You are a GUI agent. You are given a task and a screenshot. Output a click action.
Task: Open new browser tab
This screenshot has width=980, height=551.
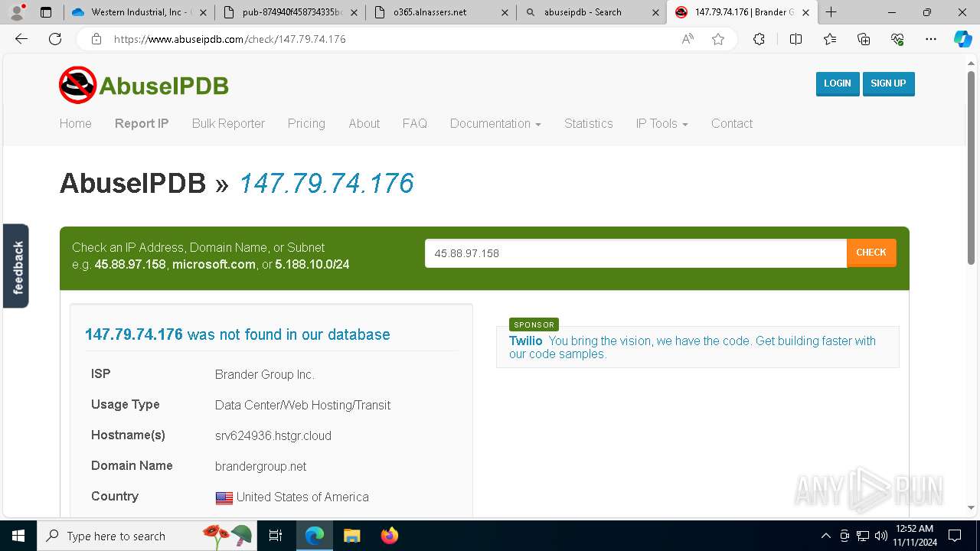[831, 12]
